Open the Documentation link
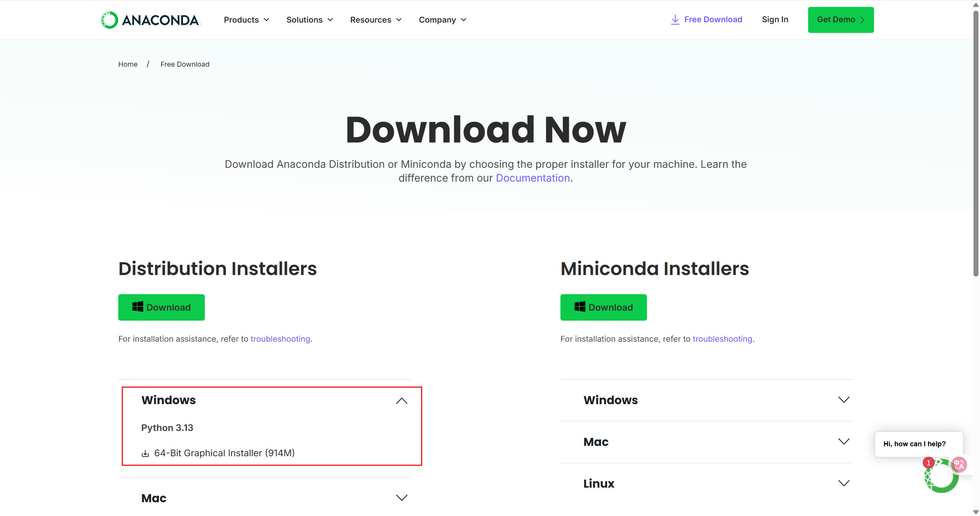980x516 pixels. (533, 178)
